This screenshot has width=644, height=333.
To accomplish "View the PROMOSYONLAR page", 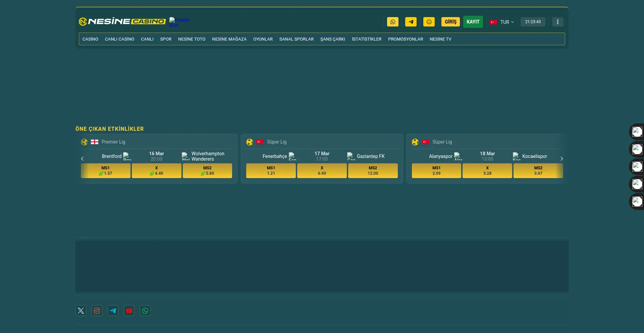I will coord(406,39).
